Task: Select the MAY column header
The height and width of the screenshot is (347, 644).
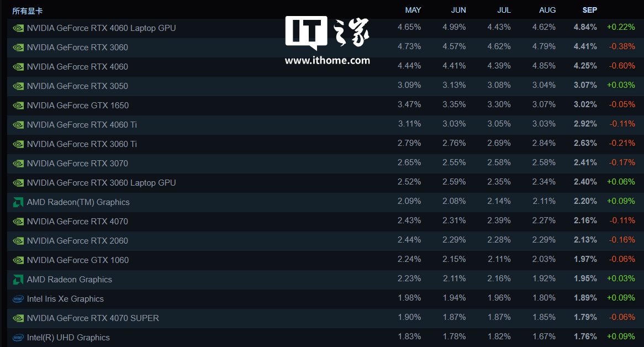Action: tap(413, 10)
